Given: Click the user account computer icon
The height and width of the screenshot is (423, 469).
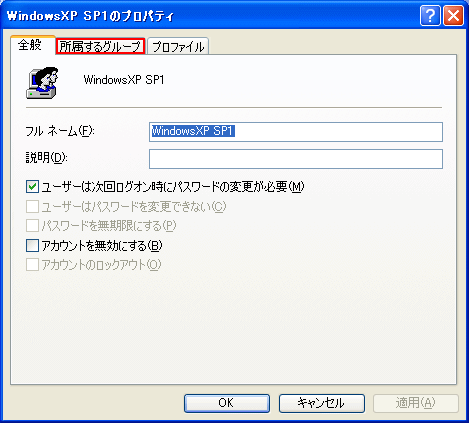Looking at the screenshot, I should point(42,83).
